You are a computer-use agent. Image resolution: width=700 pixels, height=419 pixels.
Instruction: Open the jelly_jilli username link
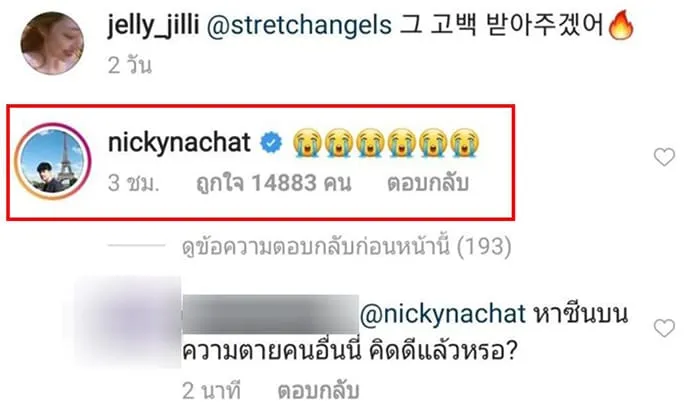tap(153, 25)
